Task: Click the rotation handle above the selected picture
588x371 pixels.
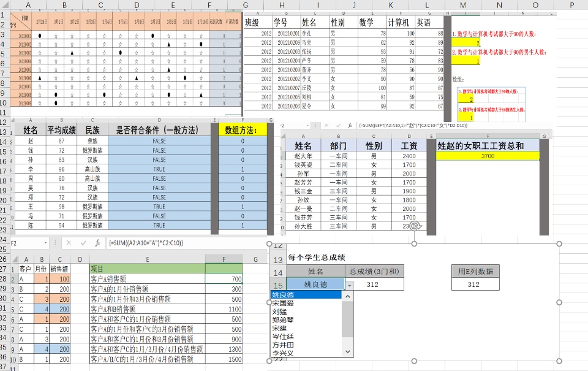Action: (x=415, y=226)
